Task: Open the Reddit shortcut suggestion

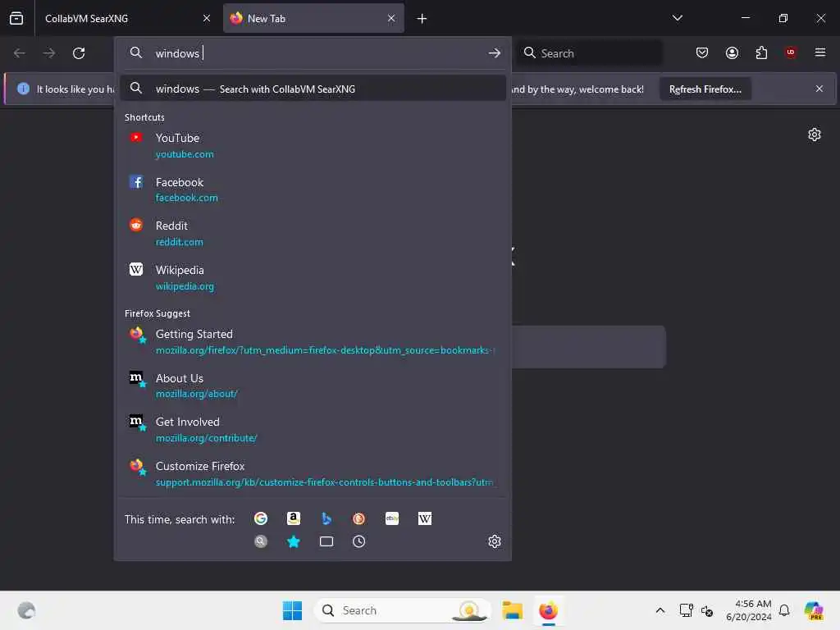Action: pyautogui.click(x=313, y=234)
